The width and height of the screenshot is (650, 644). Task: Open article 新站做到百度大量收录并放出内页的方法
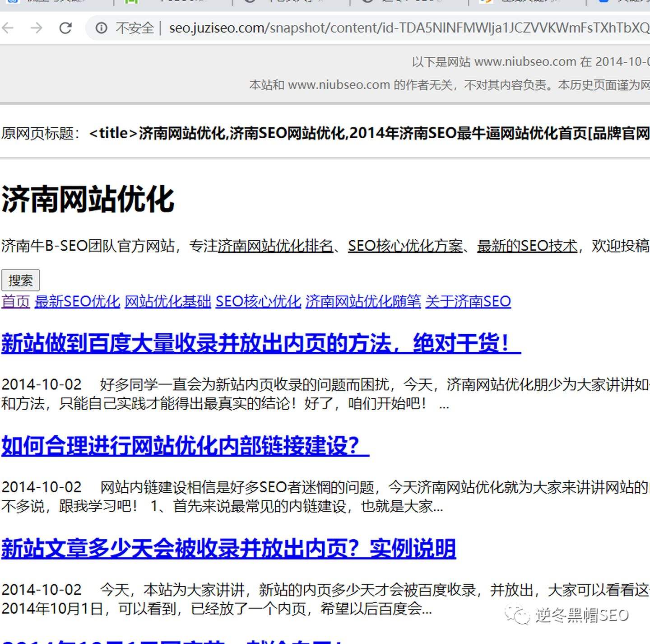260,344
